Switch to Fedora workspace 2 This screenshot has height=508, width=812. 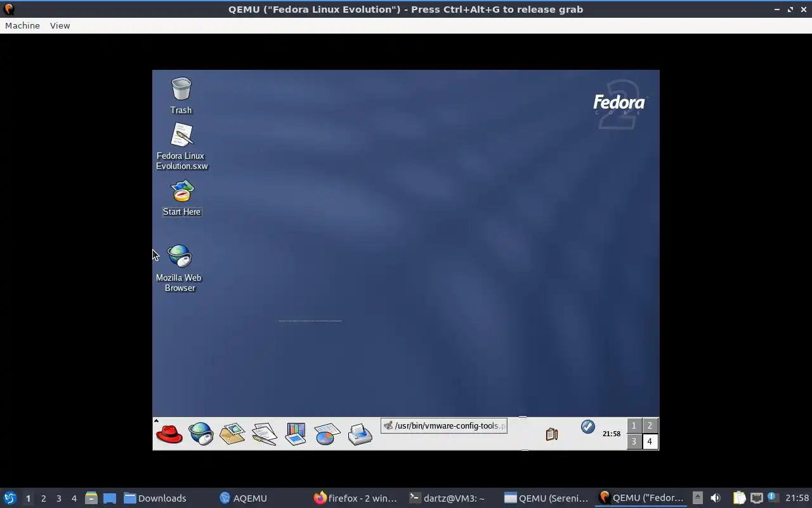point(650,426)
